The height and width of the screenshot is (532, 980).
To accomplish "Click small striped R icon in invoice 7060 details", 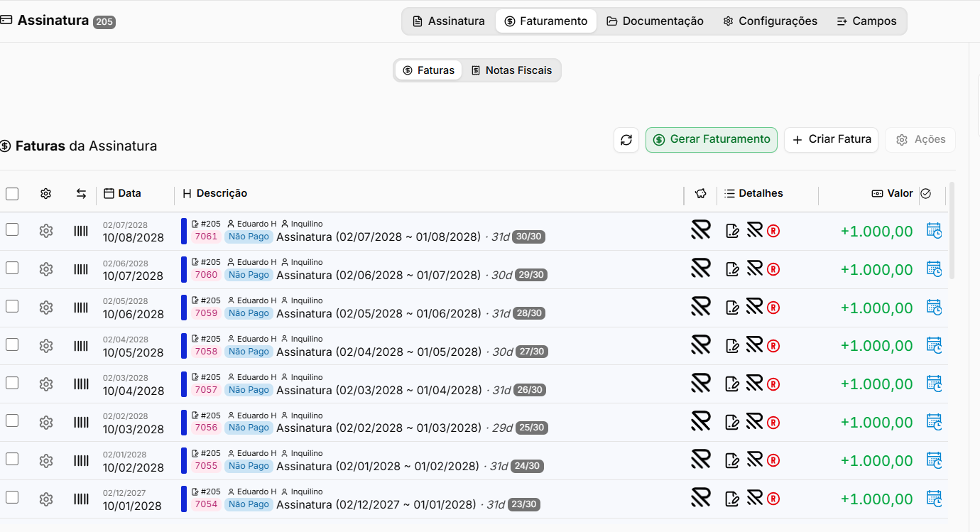I will click(754, 268).
